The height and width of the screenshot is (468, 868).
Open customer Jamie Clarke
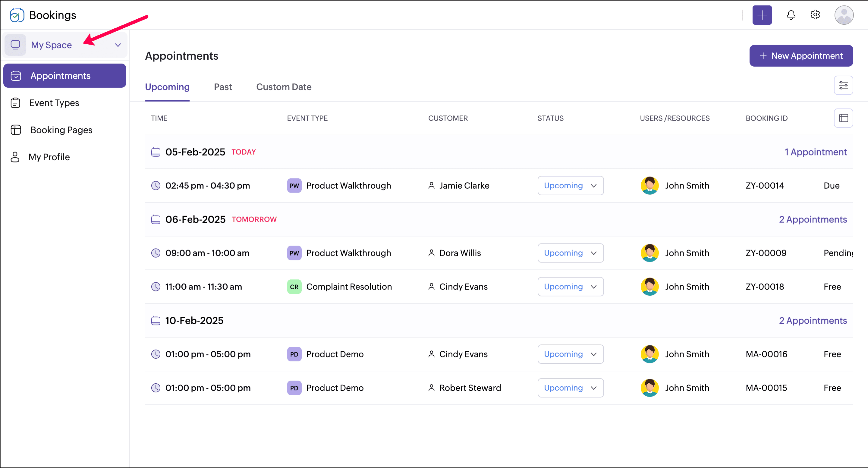(464, 186)
